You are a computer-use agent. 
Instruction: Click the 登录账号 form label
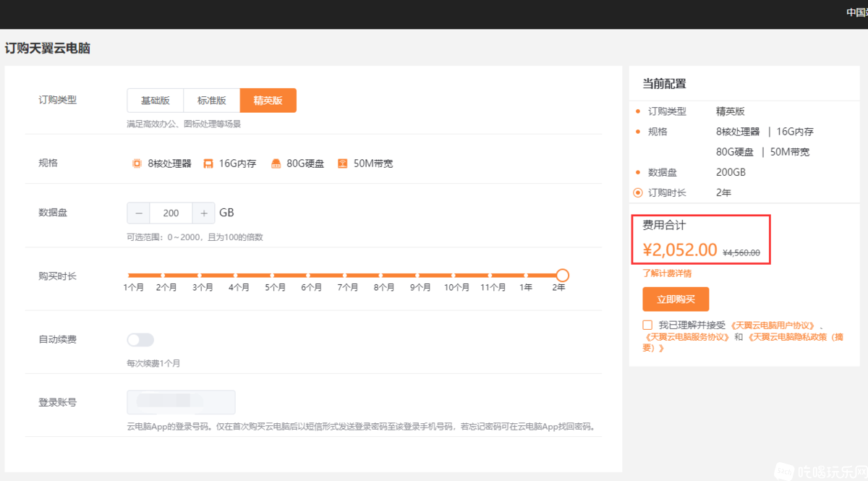(x=57, y=402)
